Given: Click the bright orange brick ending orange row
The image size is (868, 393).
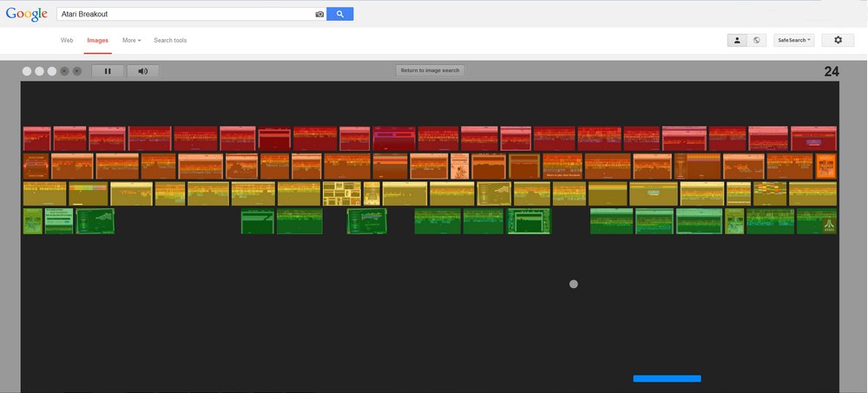Looking at the screenshot, I should [x=826, y=166].
